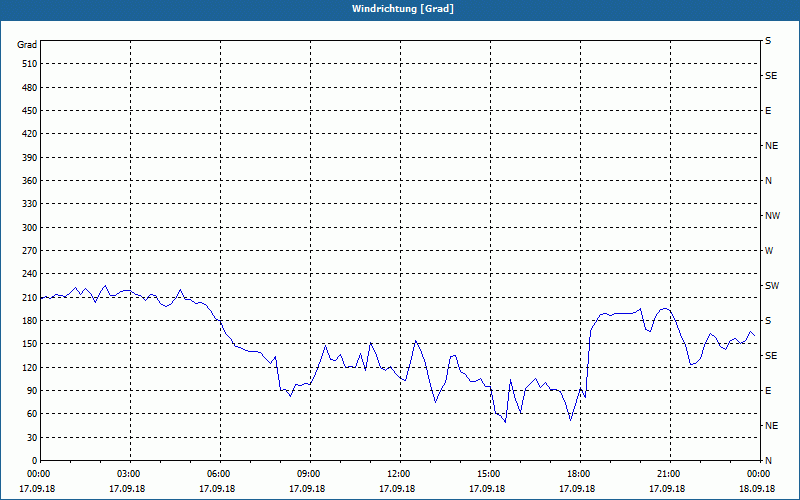The height and width of the screenshot is (500, 800).
Task: Select the 17.09.18 date below 12:00
Action: tap(397, 489)
